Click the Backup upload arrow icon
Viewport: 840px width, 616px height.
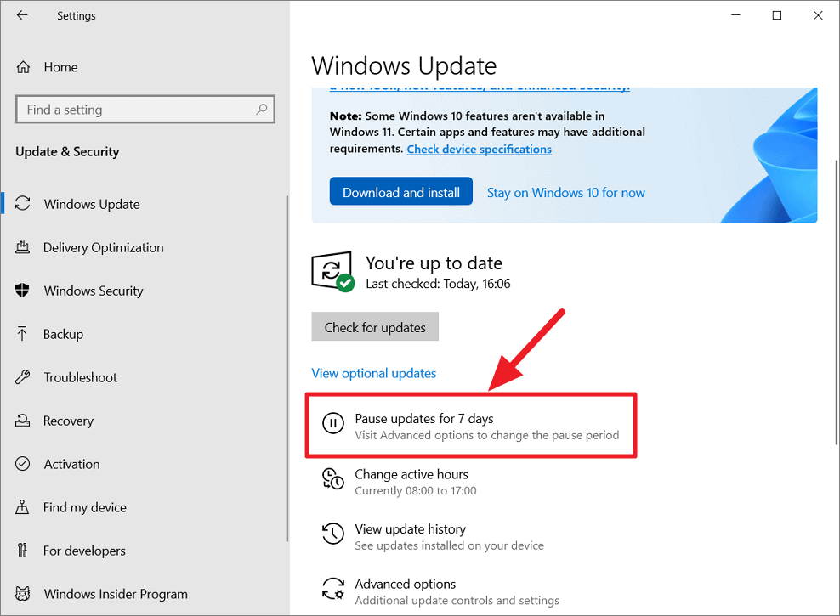pos(22,333)
